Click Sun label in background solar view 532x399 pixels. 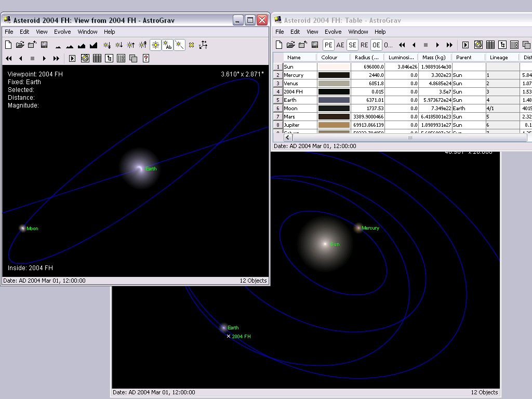click(x=335, y=244)
